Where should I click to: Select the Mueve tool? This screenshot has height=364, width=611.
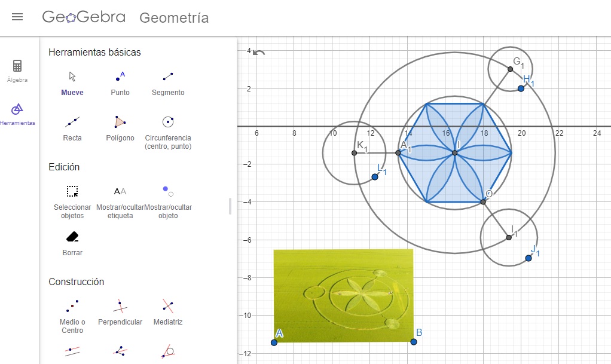(72, 84)
